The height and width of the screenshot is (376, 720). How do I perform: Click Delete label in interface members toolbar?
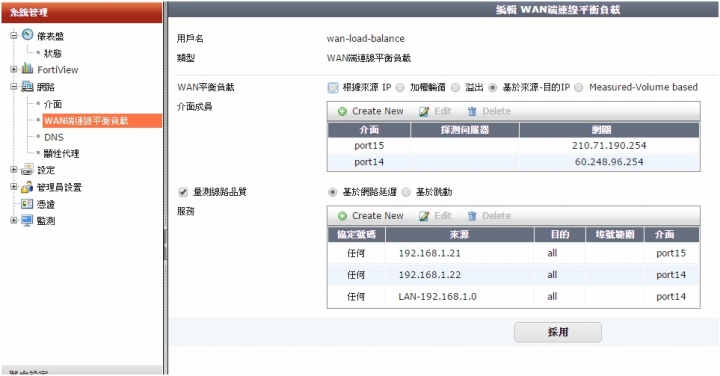[496, 112]
